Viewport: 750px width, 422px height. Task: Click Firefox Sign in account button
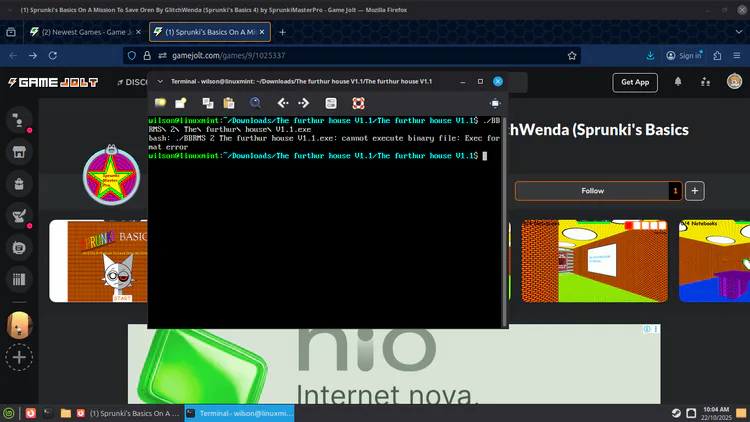click(x=684, y=56)
